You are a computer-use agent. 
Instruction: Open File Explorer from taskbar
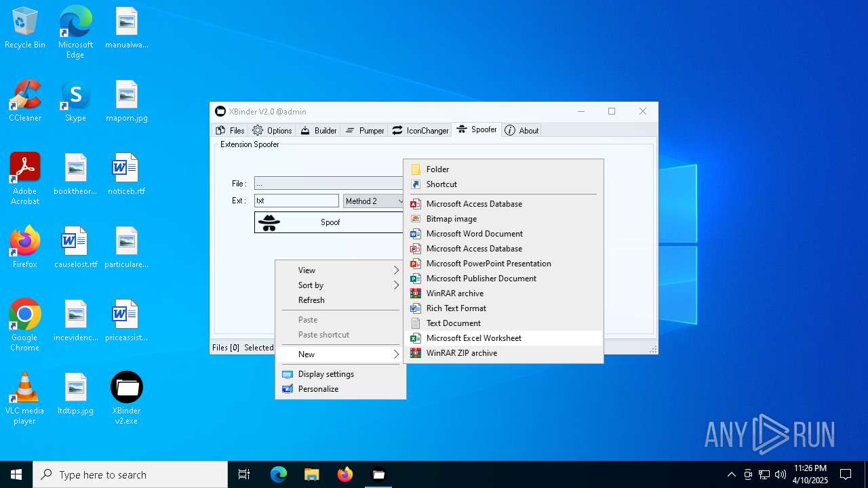(x=311, y=474)
